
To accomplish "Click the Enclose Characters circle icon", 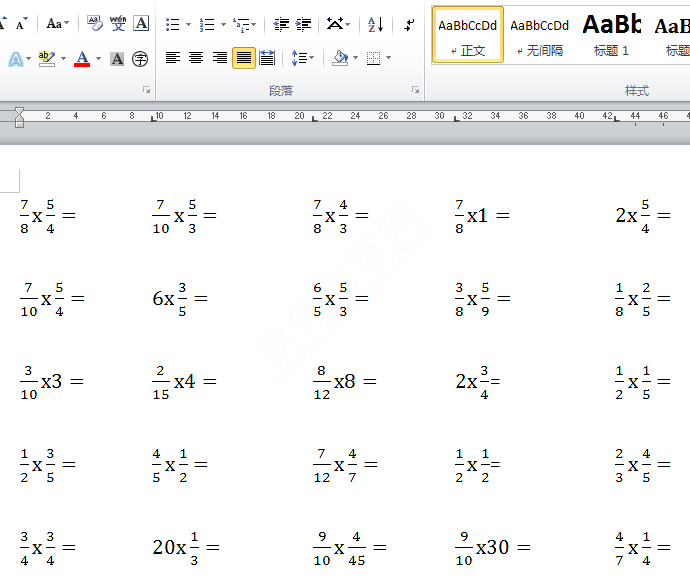I will (140, 59).
